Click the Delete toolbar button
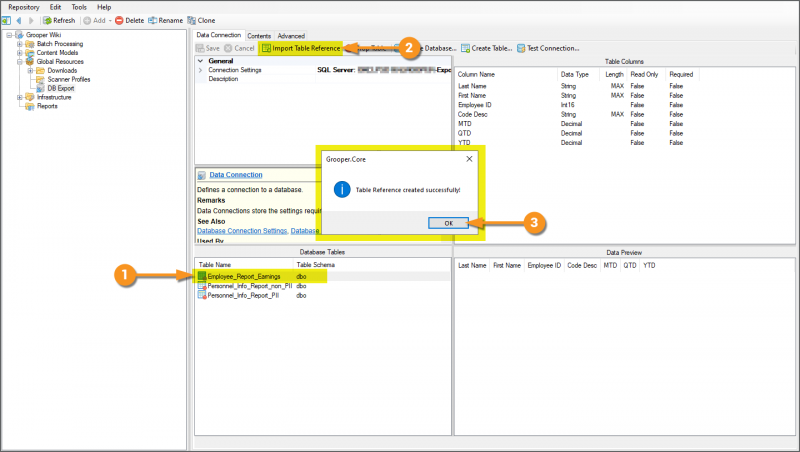The width and height of the screenshot is (800, 452). tap(130, 20)
